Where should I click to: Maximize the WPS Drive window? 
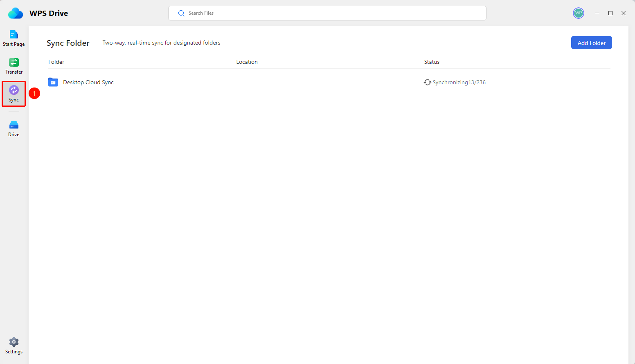pos(610,13)
